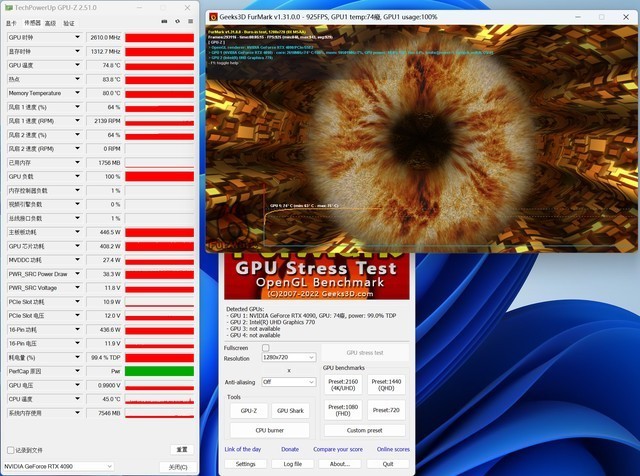Screen dimensions: 640x476
Task: Expand the Anti-aliasing dropdown
Action: [x=288, y=382]
